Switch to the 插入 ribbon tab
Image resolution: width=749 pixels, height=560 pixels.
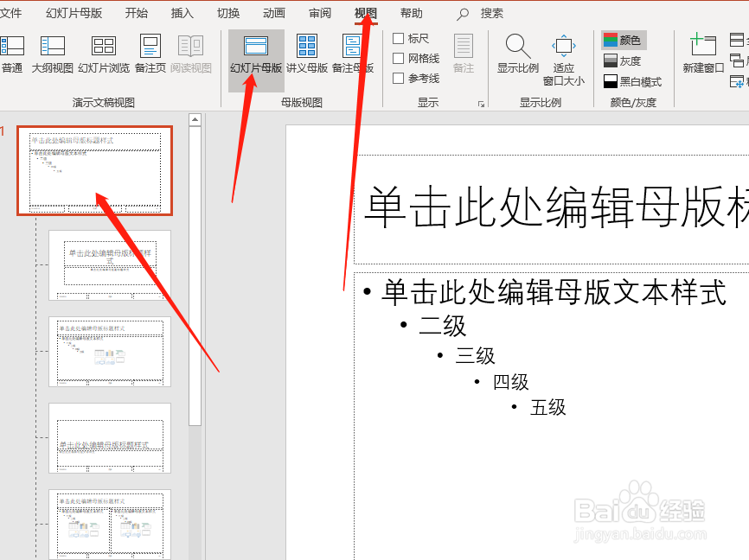(181, 12)
